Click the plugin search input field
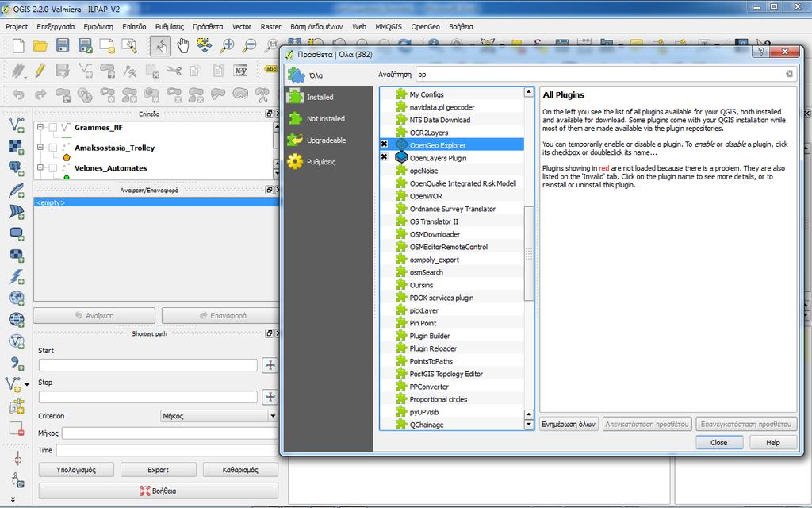 click(601, 74)
